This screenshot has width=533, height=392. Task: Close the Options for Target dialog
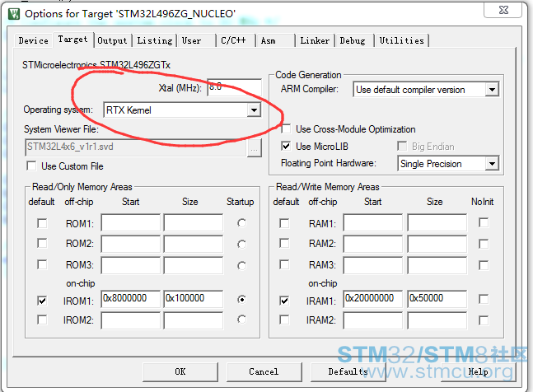coord(503,10)
